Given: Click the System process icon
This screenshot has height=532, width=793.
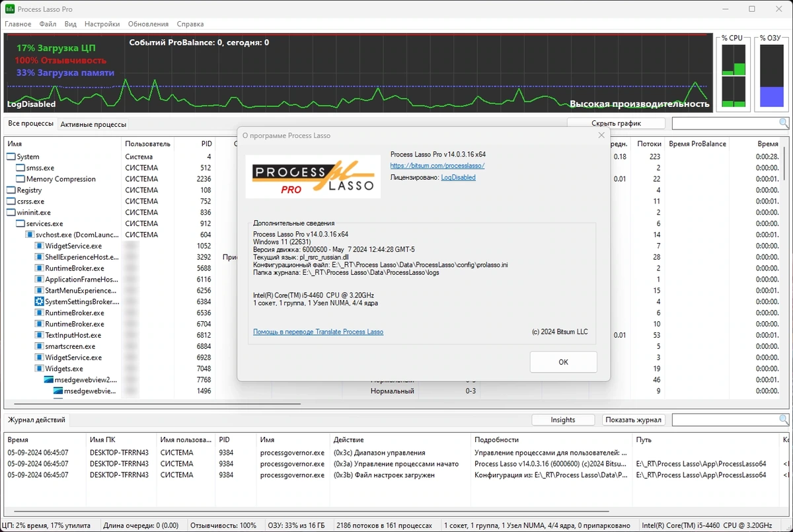Looking at the screenshot, I should pos(11,157).
